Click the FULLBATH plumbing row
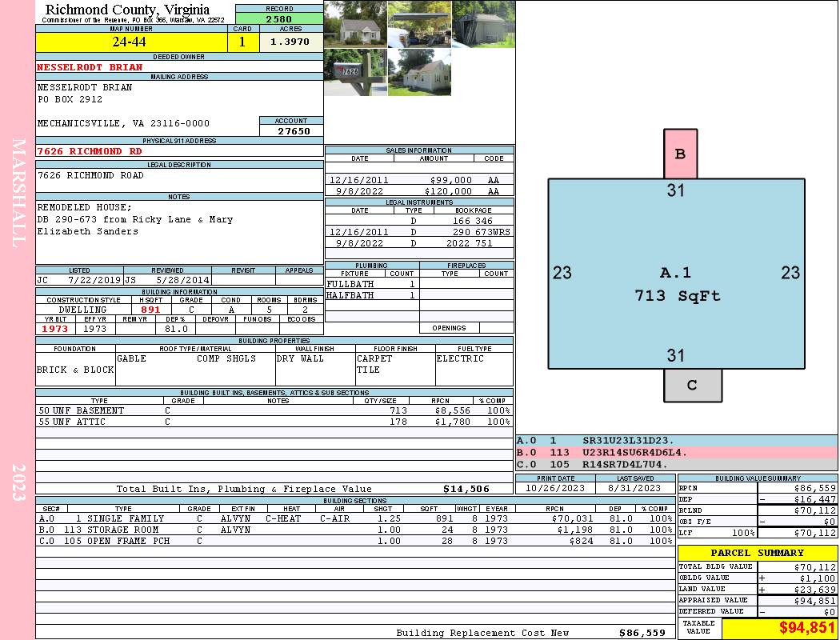This screenshot has width=840, height=640. click(x=372, y=284)
